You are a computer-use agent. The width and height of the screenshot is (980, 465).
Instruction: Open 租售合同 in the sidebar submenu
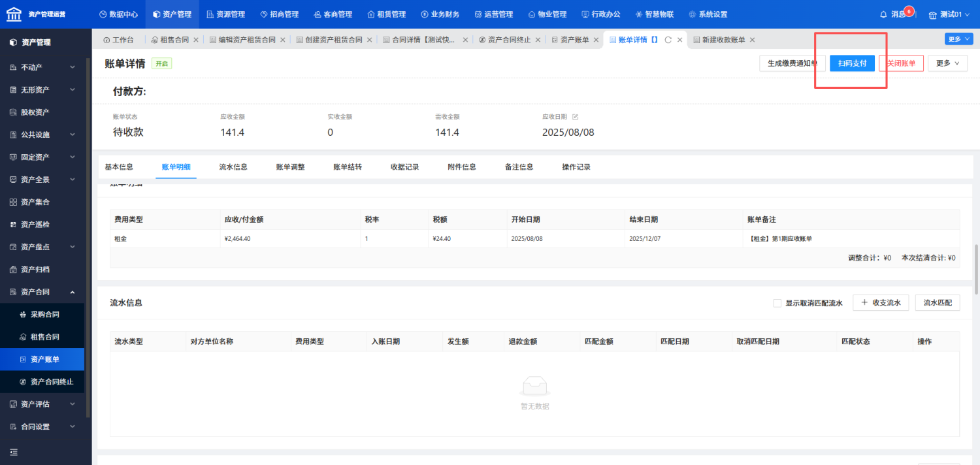pos(42,336)
